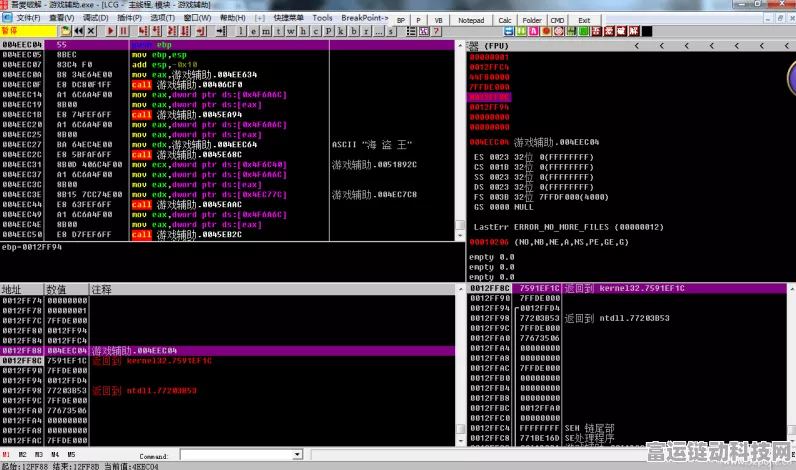Open the Threads window via 't' button
The height and width of the screenshot is (470, 796).
(278, 31)
